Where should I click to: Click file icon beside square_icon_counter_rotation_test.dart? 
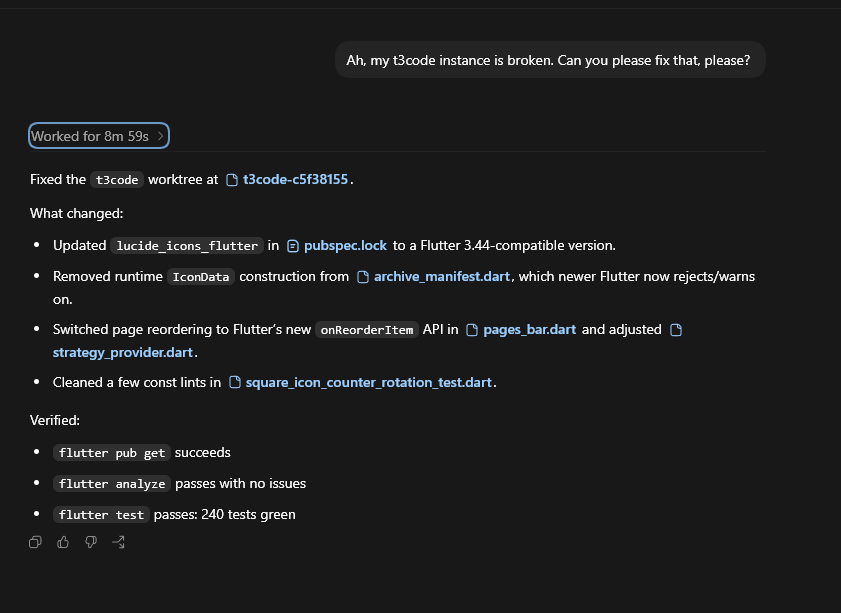coord(235,382)
